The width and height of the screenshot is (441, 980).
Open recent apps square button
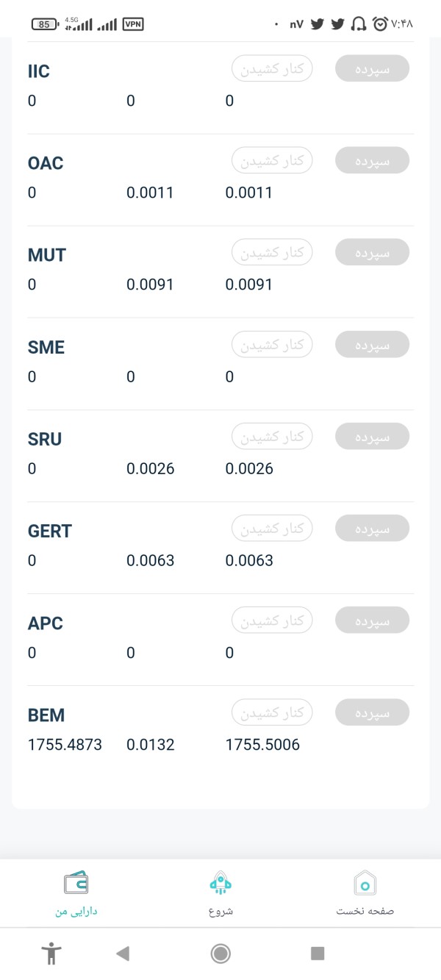point(318,954)
